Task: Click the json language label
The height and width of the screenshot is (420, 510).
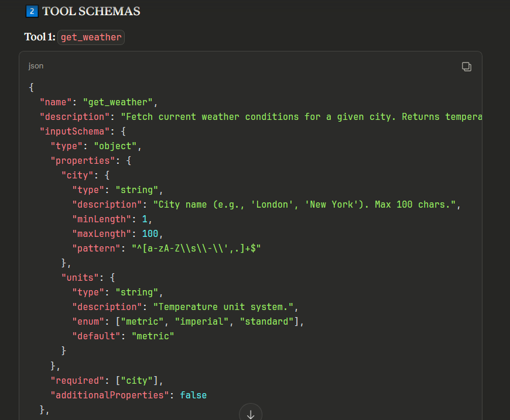Action: (36, 66)
